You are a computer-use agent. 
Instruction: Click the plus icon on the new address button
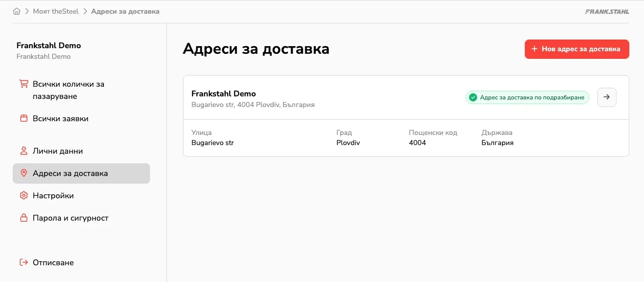point(534,49)
